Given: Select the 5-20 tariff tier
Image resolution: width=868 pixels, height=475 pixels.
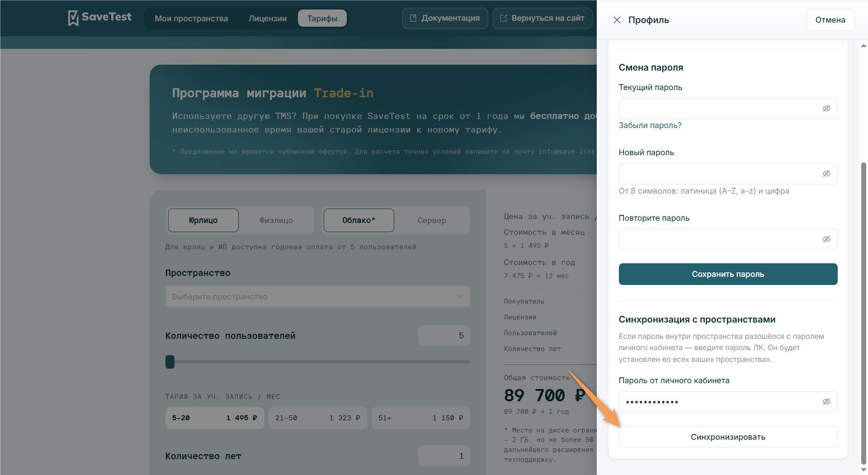Looking at the screenshot, I should point(214,418).
